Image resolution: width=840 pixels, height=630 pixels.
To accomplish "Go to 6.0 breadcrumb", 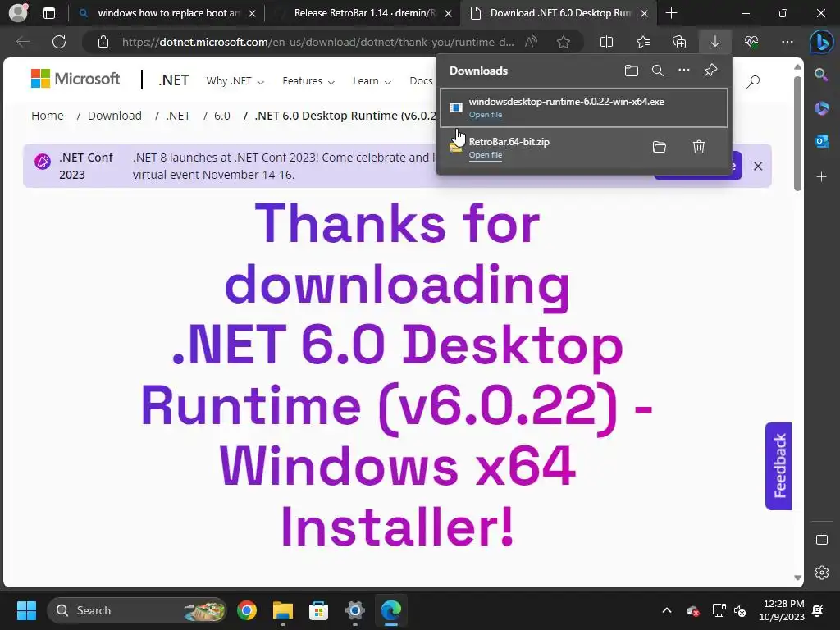I will 222,116.
